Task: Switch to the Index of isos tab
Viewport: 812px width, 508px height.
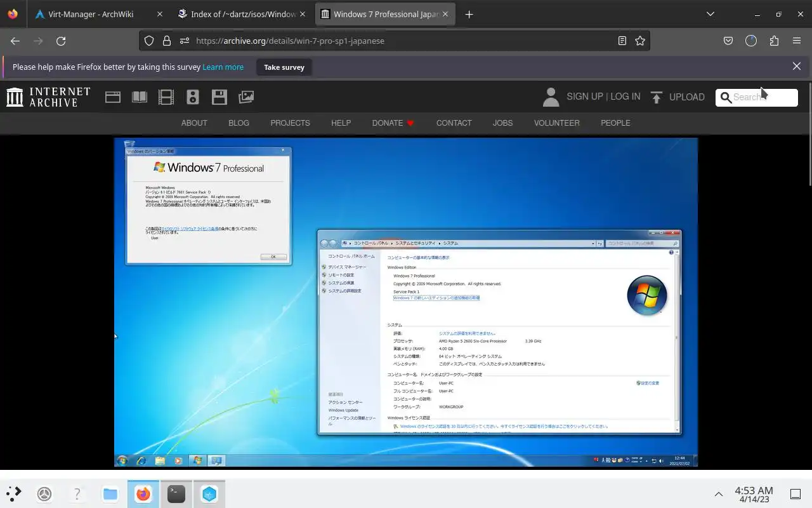Action: [242, 14]
